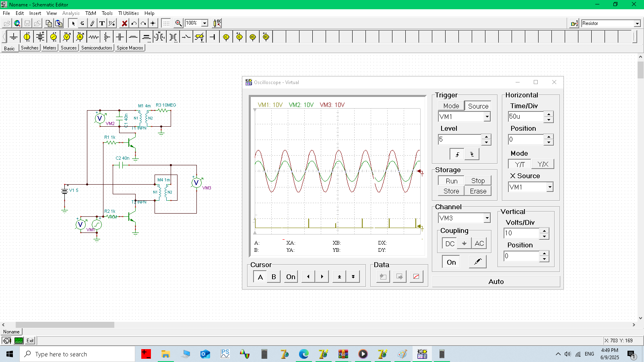
Task: Click the oscilloscope probe pen button
Action: [478, 262]
